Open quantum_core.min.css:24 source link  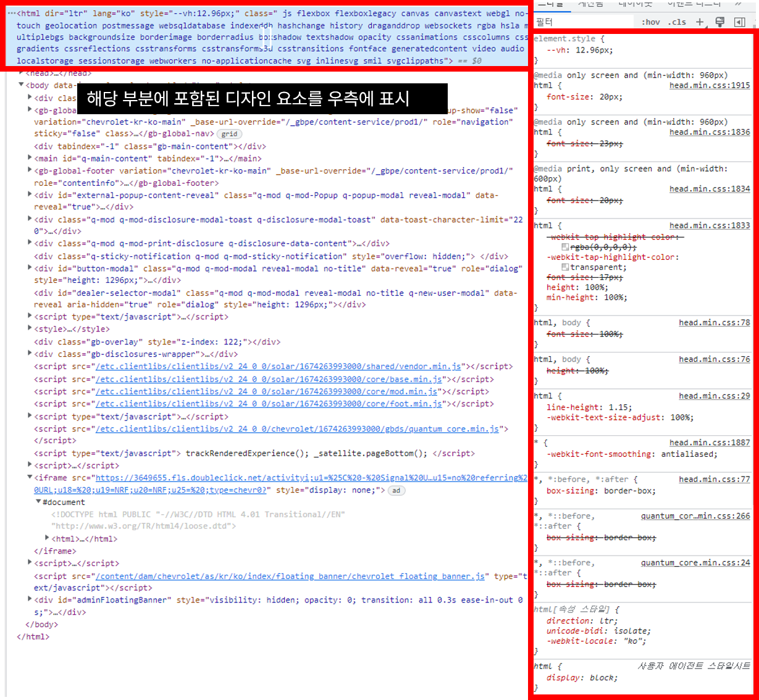pyautogui.click(x=695, y=563)
